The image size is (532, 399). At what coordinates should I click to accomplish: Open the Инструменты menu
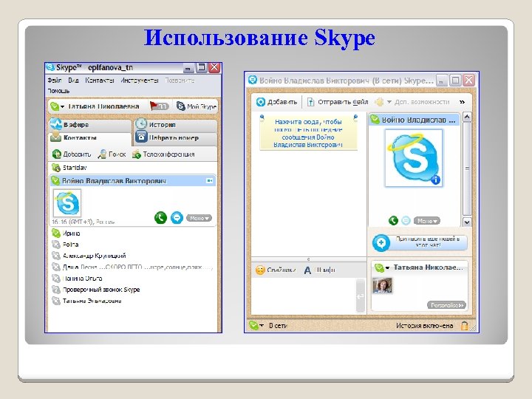140,81
